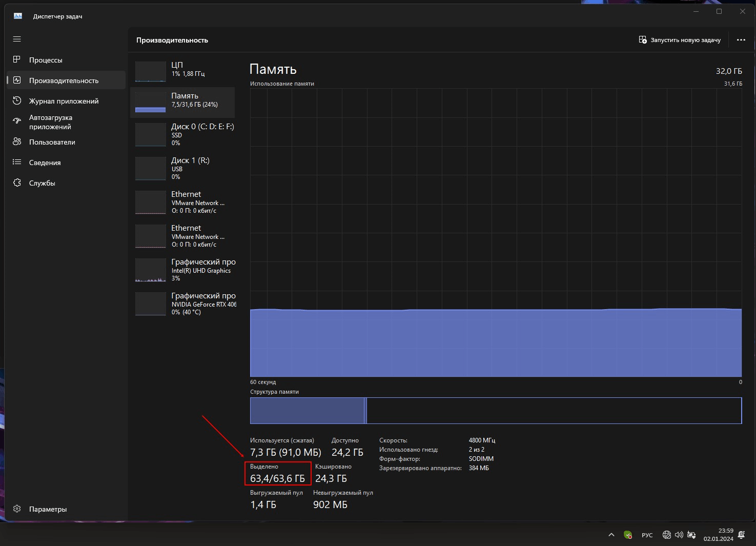
Task: Click the 384 МБ hardware reserved value
Action: [x=479, y=468]
